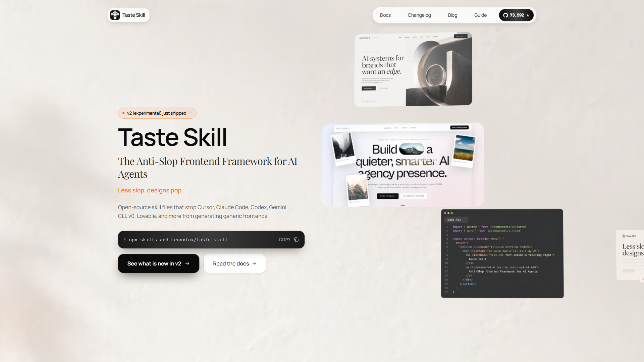Image resolution: width=644 pixels, height=362 pixels.
Task: Click the arrow on Read the docs button
Action: point(254,263)
